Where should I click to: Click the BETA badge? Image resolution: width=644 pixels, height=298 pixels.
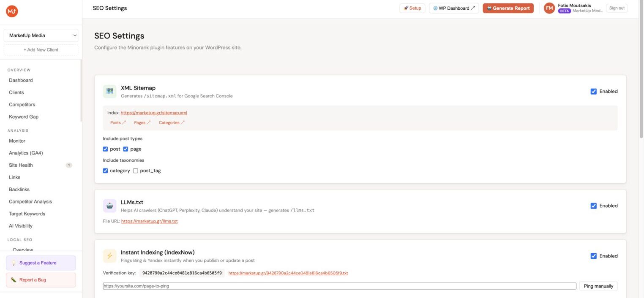565,11
